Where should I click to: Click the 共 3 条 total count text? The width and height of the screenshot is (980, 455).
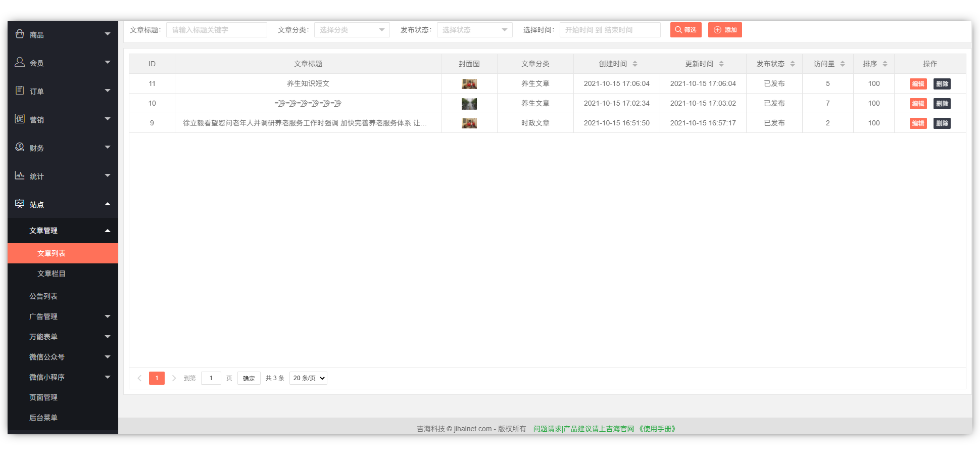coord(275,378)
